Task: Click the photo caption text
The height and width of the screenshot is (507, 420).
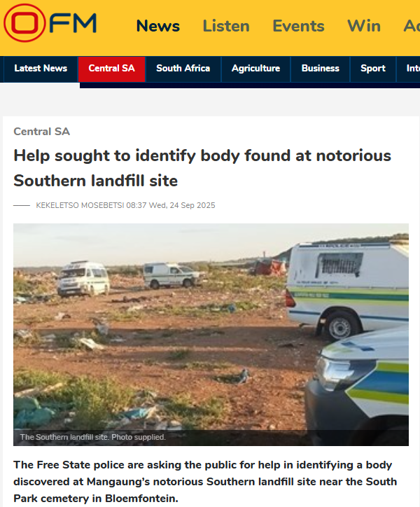Action: point(93,437)
